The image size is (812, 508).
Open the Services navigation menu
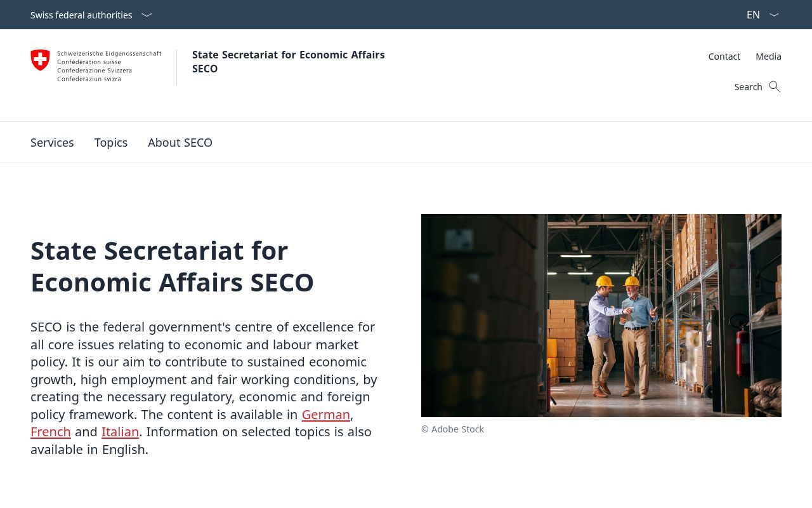pyautogui.click(x=52, y=142)
